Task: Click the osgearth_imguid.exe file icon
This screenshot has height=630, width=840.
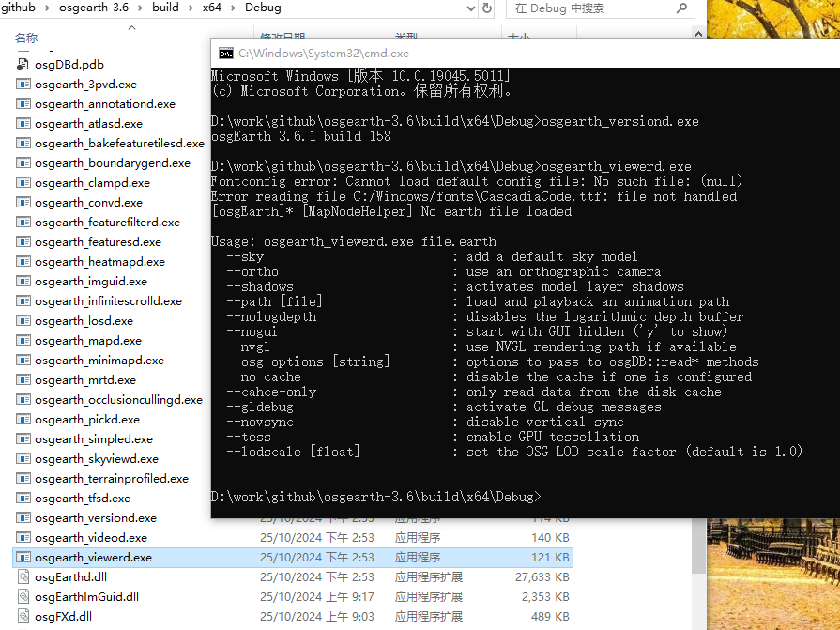Action: click(23, 282)
